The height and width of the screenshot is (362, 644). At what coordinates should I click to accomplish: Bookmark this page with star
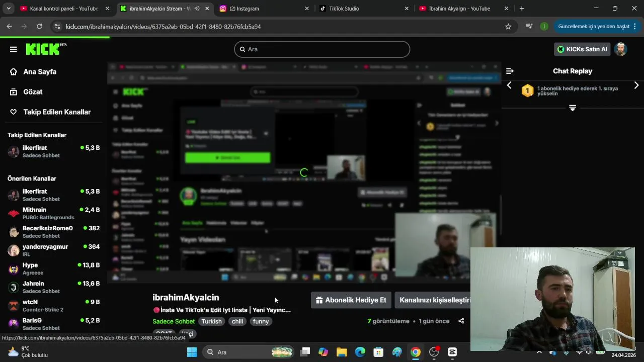508,27
